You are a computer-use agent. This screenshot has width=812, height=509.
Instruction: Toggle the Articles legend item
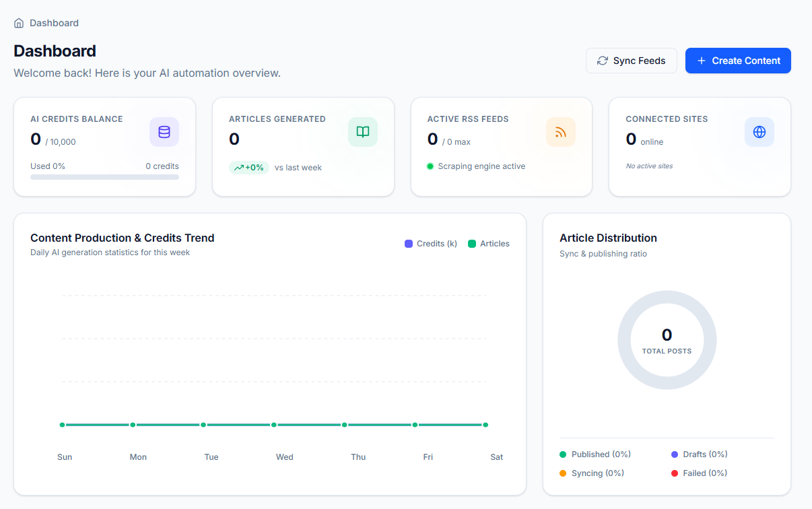(489, 244)
